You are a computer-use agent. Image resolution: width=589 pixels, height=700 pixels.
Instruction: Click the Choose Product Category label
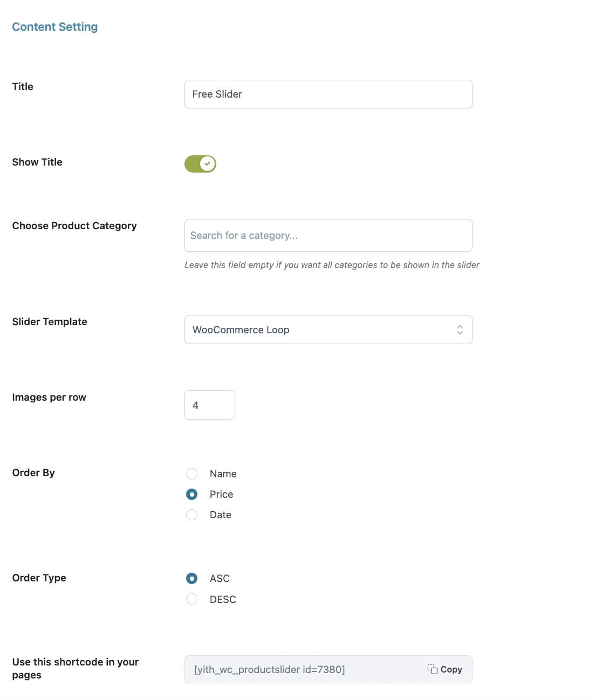coord(74,226)
